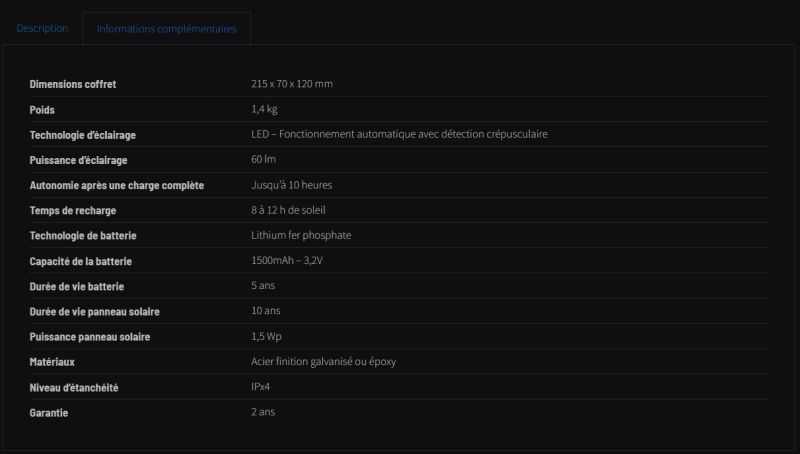Click the Autonomie après une charge complète label
This screenshot has width=800, height=454.
pyautogui.click(x=117, y=185)
